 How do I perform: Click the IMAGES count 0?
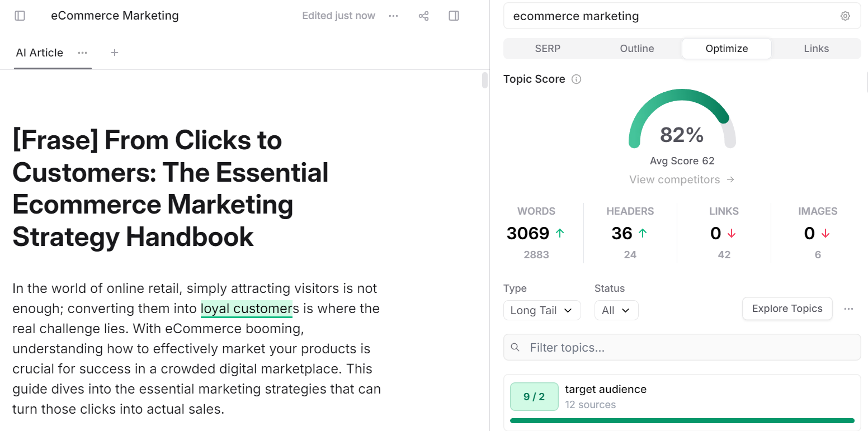[809, 233]
